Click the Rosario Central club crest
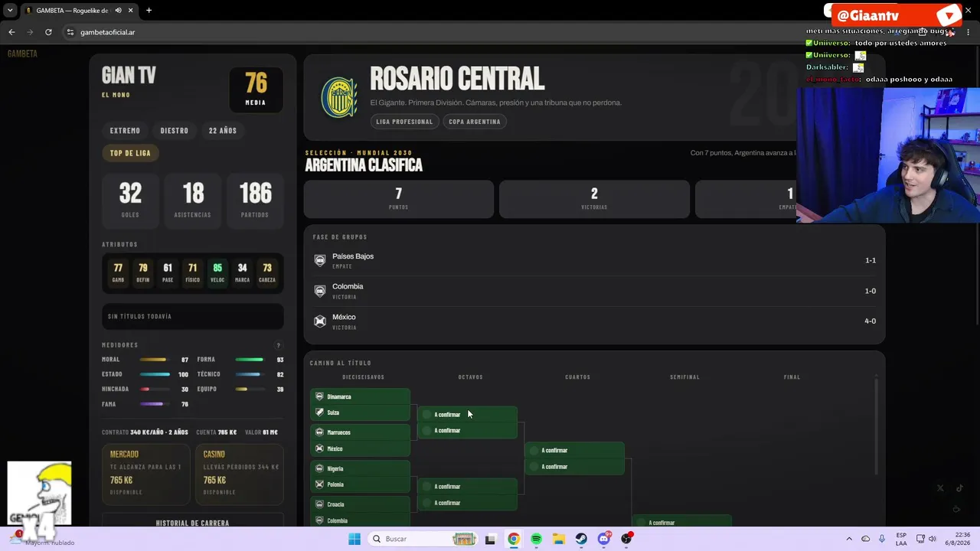980x551 pixels. pyautogui.click(x=339, y=97)
